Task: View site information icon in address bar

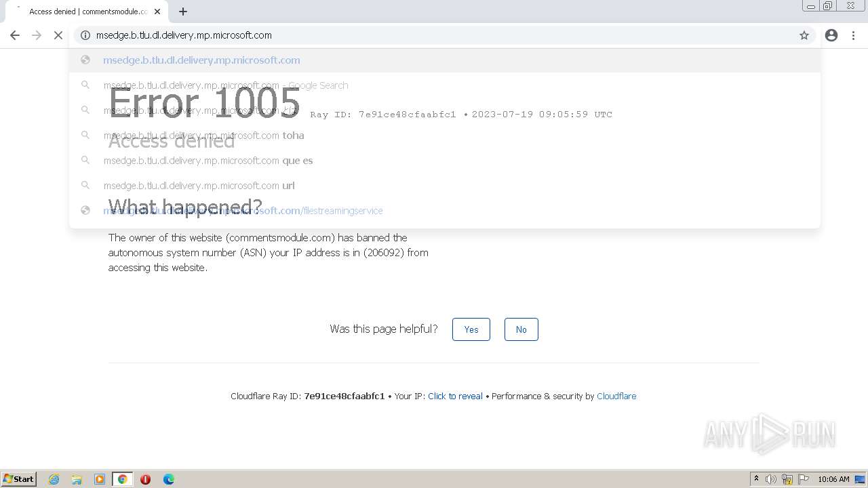Action: [x=85, y=35]
